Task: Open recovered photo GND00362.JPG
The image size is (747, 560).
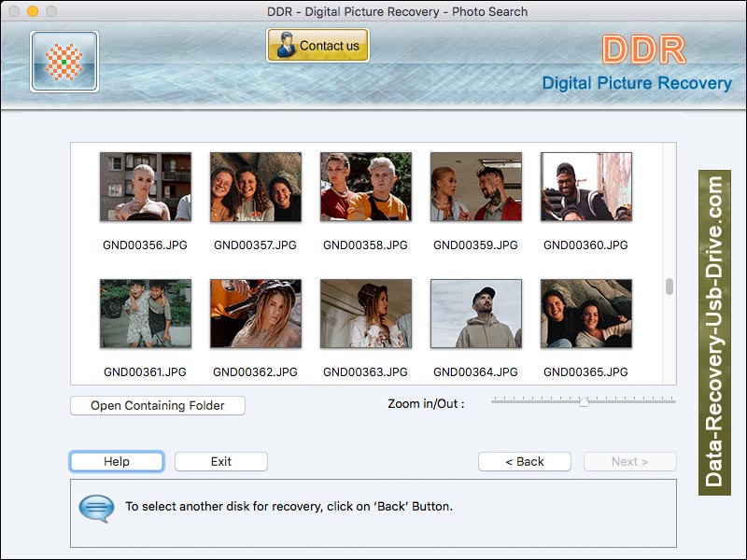Action: tap(255, 314)
